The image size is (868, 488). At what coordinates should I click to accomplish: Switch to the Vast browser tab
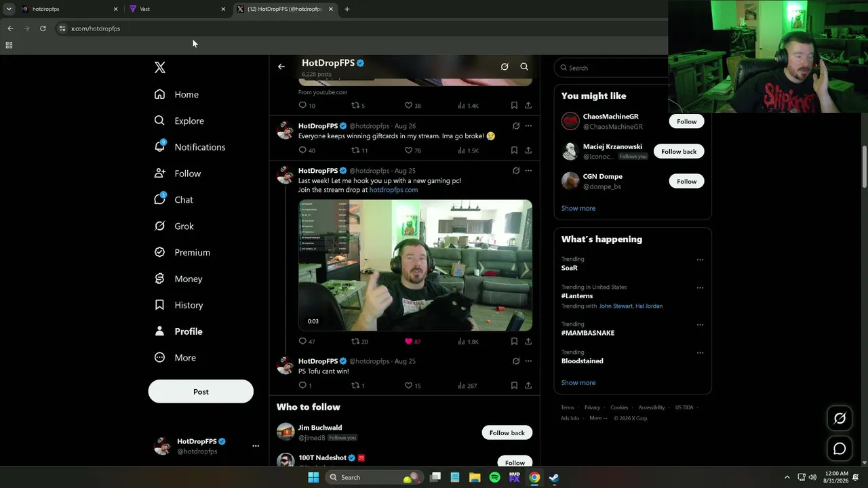pyautogui.click(x=176, y=9)
